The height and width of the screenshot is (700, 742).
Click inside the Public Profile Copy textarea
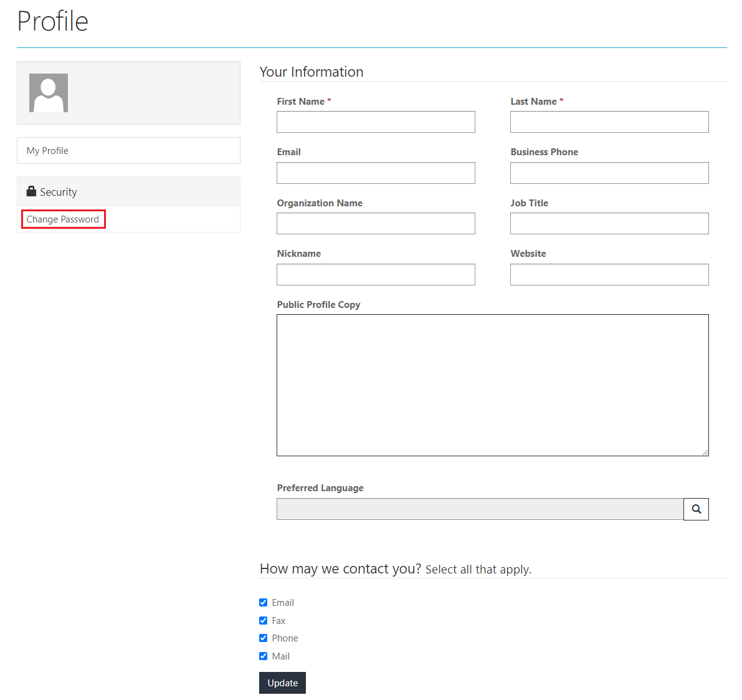492,385
